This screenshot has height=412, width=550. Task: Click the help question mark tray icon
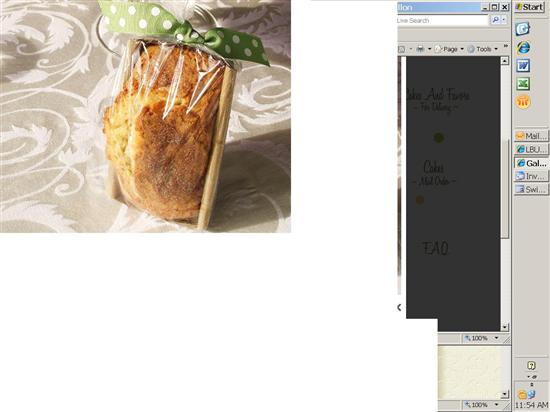click(531, 366)
